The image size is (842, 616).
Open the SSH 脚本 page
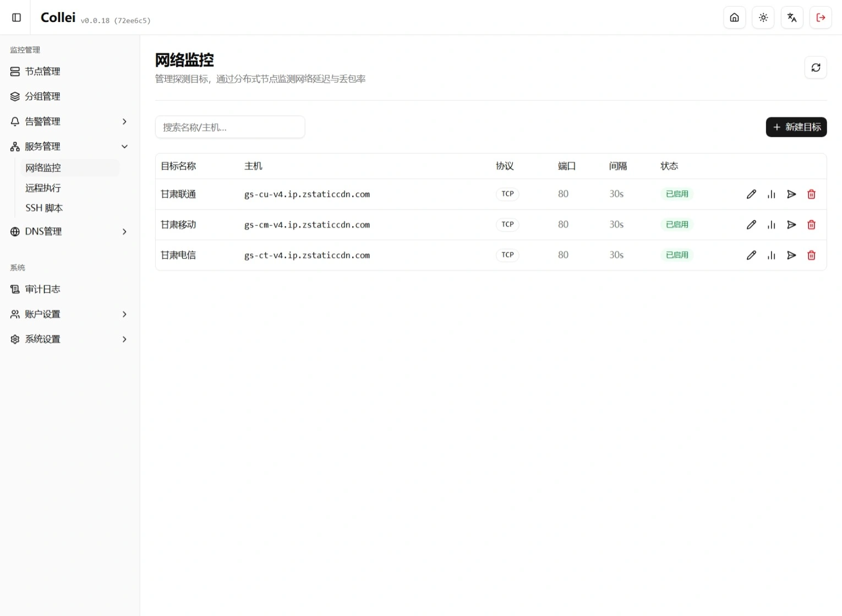click(x=44, y=208)
